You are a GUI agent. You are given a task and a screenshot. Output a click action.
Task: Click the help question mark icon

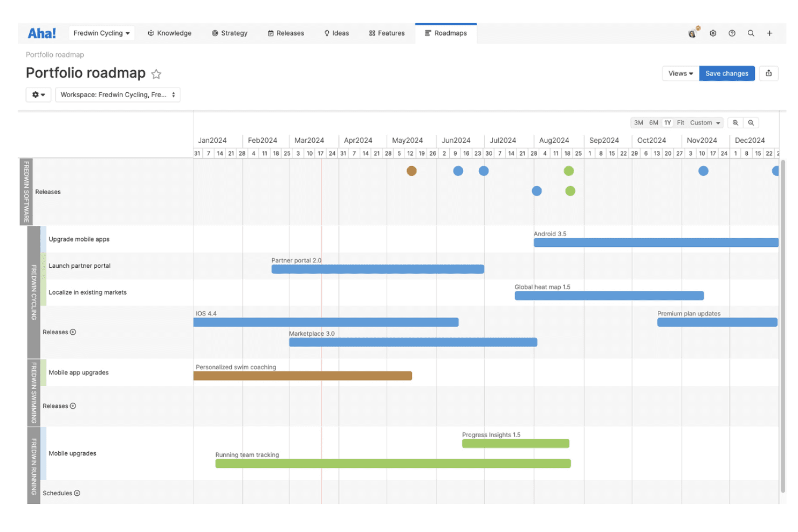point(732,33)
